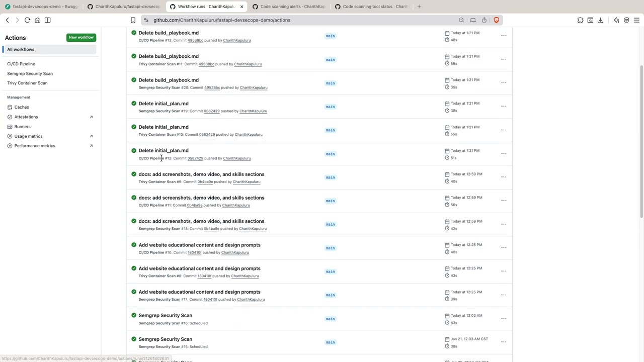Select All workflows in the sidebar
Viewport: 644px width, 362px height.
point(49,49)
